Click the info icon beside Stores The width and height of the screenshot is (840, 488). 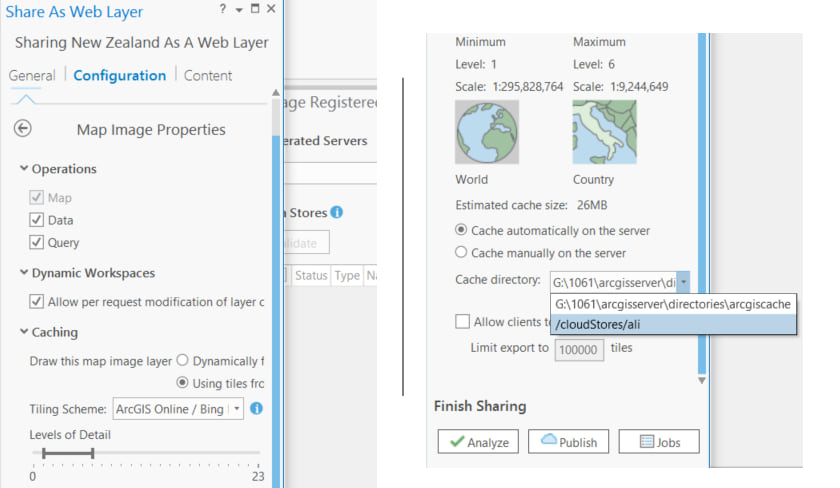point(336,212)
